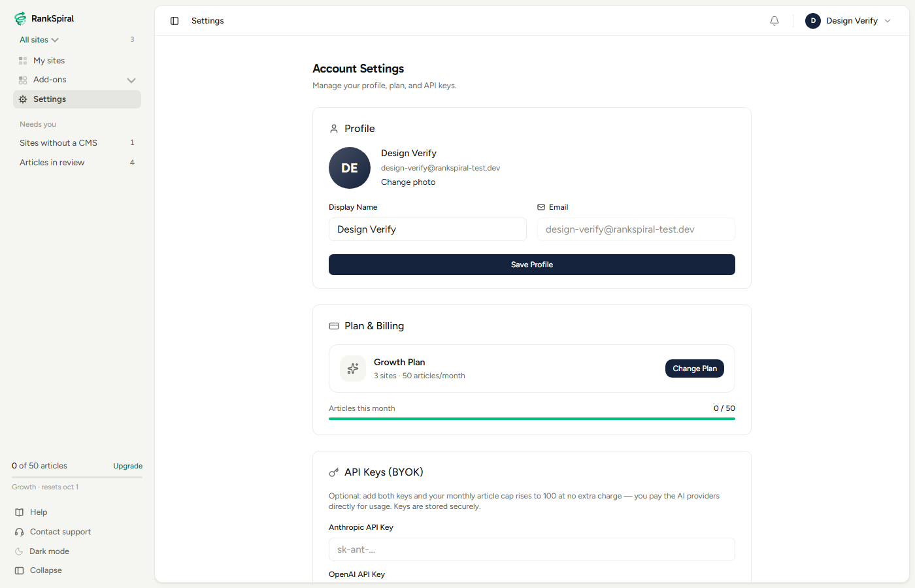Viewport: 915px width, 588px height.
Task: Click the Help book icon
Action: pyautogui.click(x=20, y=512)
